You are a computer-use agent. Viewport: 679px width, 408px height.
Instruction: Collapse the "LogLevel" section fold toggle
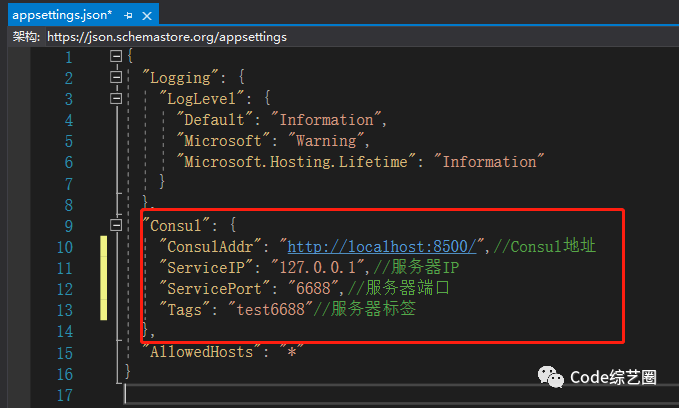pos(117,99)
